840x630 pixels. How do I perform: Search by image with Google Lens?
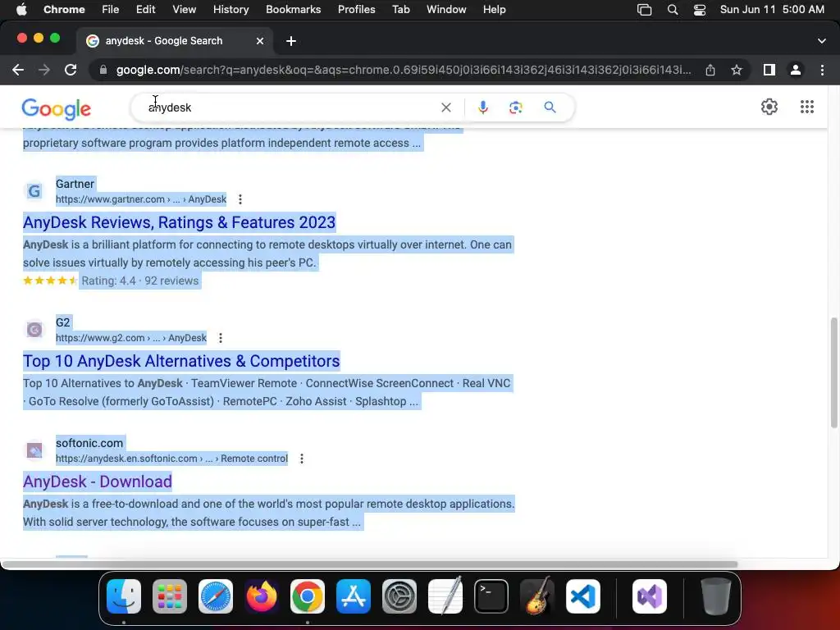tap(516, 107)
